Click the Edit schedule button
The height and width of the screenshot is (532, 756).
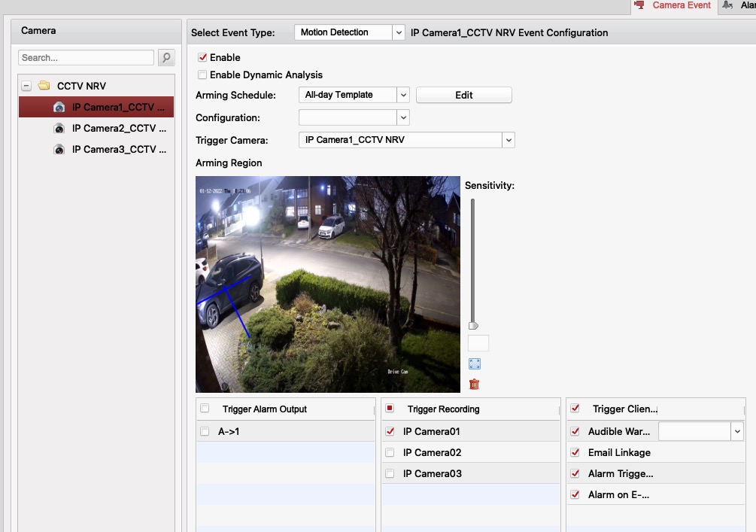coord(463,95)
